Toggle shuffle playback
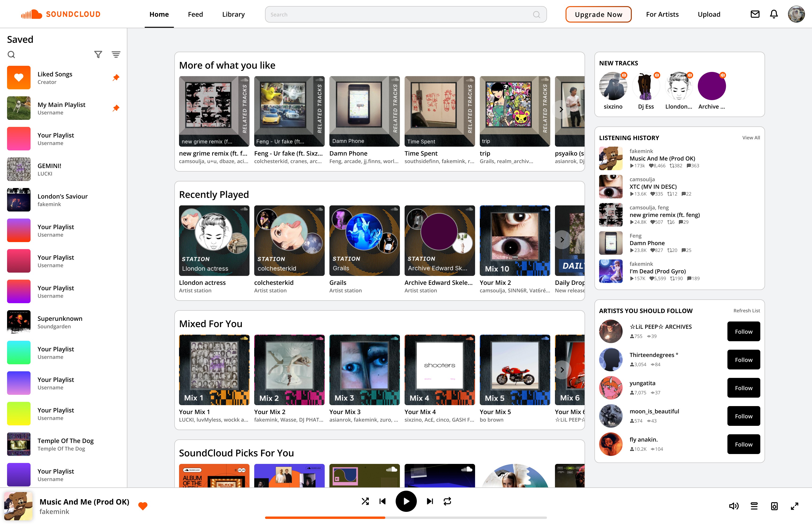Viewport: 812px width, 525px height. point(365,501)
